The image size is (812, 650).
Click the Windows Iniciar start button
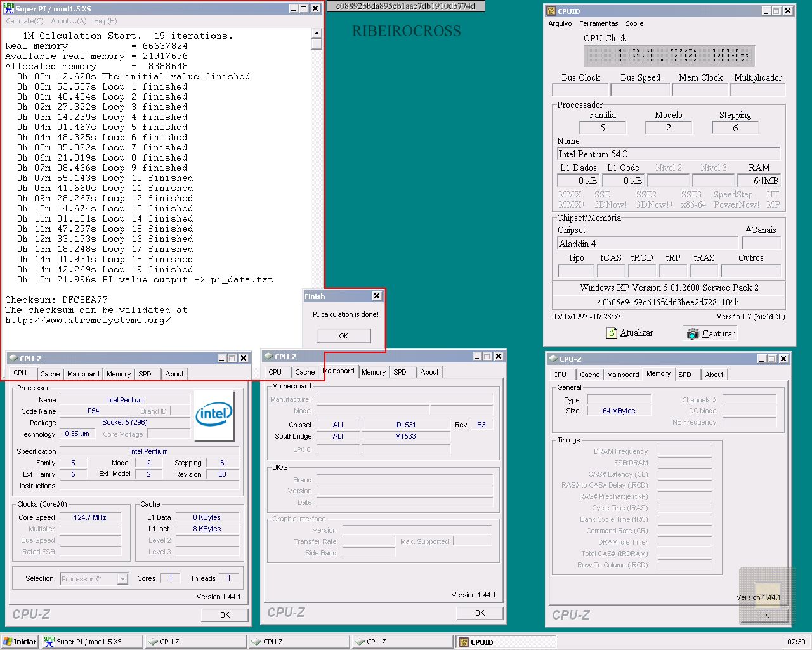20,642
